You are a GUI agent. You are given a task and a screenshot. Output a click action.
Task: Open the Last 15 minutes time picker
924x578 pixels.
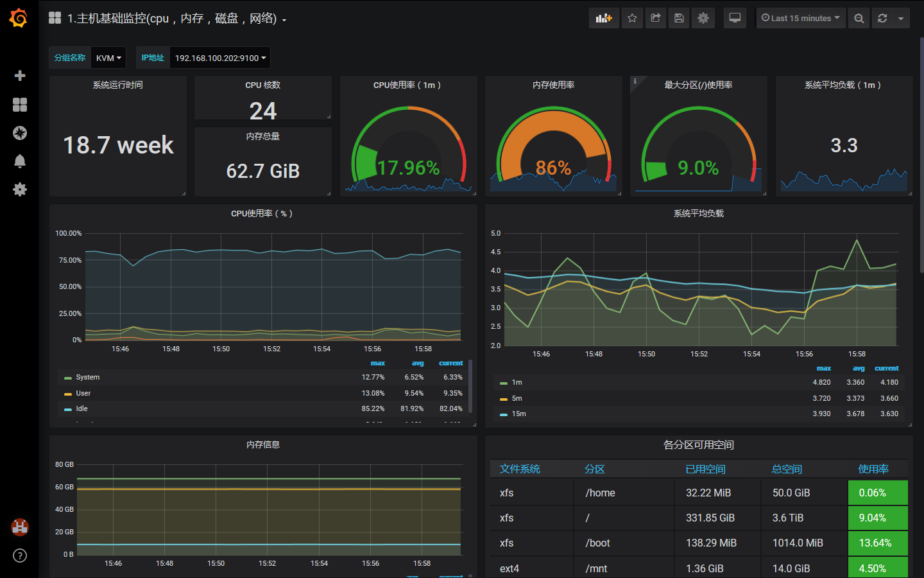pos(800,18)
